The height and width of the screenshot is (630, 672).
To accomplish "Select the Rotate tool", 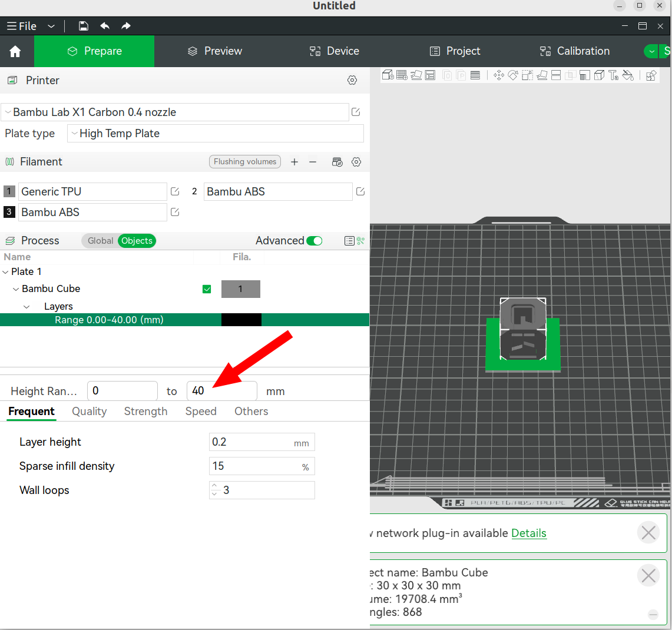I will coord(513,75).
